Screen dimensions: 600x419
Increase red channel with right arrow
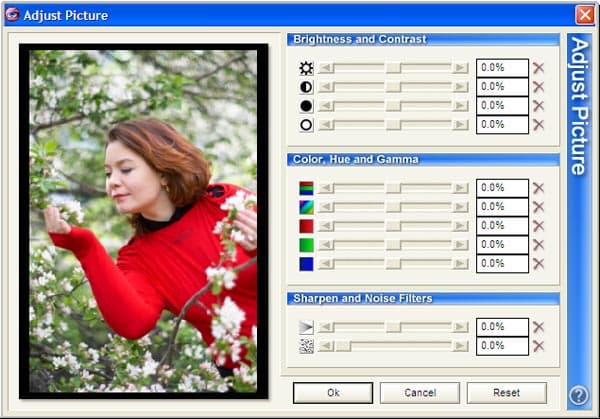click(x=460, y=226)
